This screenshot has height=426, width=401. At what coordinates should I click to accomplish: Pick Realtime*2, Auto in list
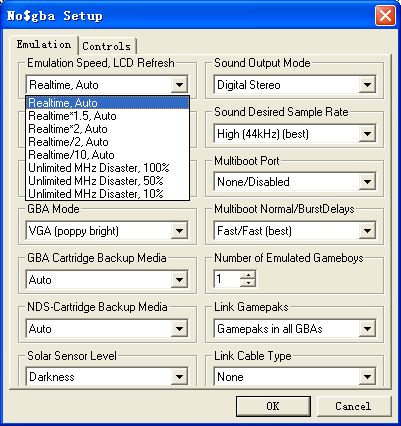pyautogui.click(x=107, y=129)
